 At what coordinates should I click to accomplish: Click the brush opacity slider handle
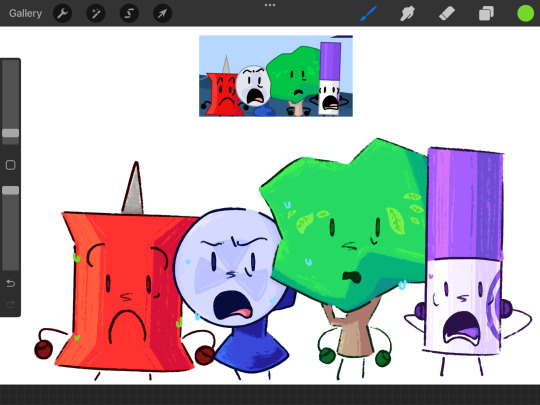point(11,190)
